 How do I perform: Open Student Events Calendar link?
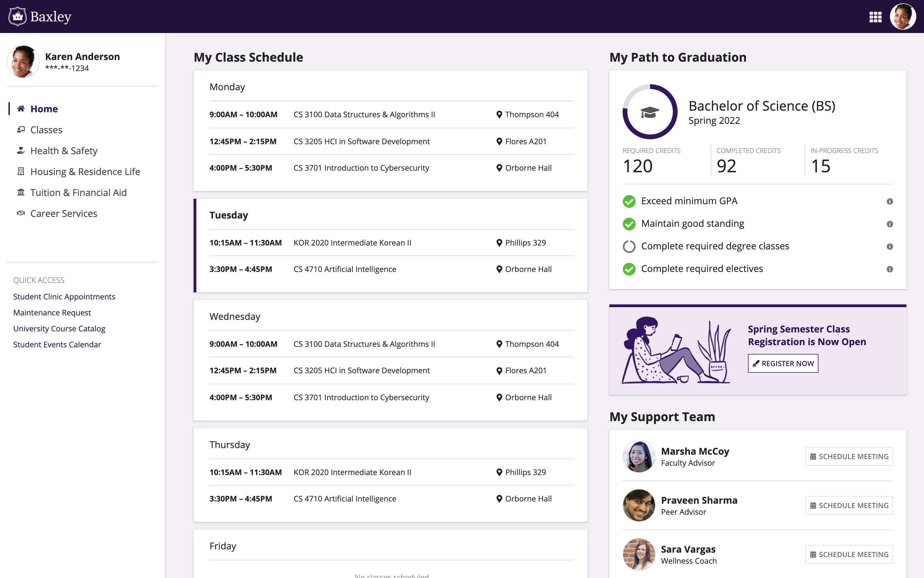pyautogui.click(x=57, y=344)
